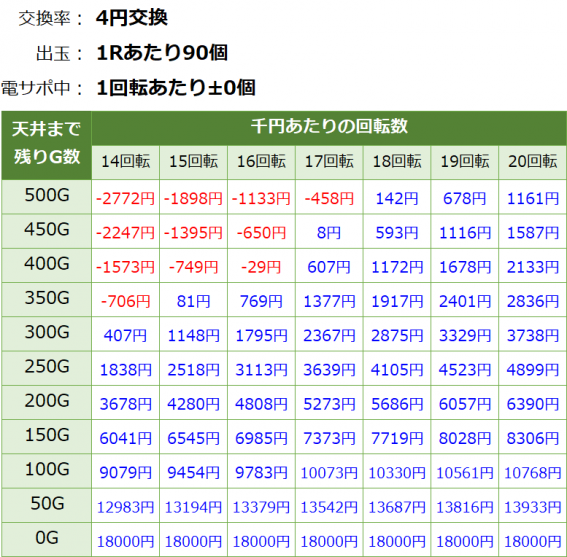Click the 千円あたりの回転数 header
Screen dimensions: 567x557
329,128
